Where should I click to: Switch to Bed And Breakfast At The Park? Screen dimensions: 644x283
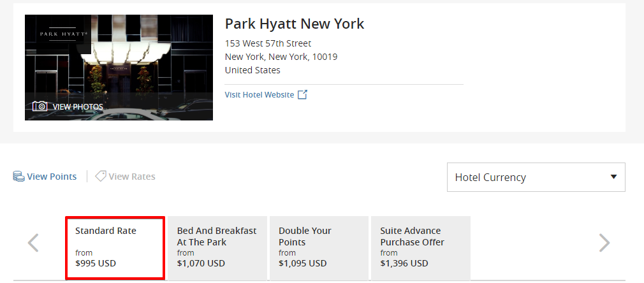(217, 247)
